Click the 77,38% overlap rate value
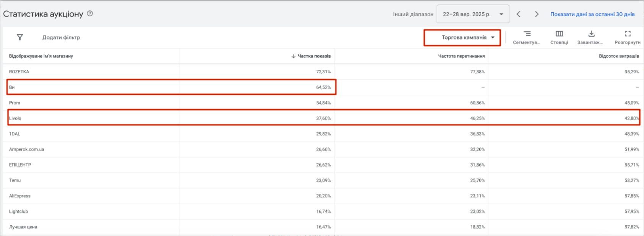The width and height of the screenshot is (644, 236). tap(477, 72)
